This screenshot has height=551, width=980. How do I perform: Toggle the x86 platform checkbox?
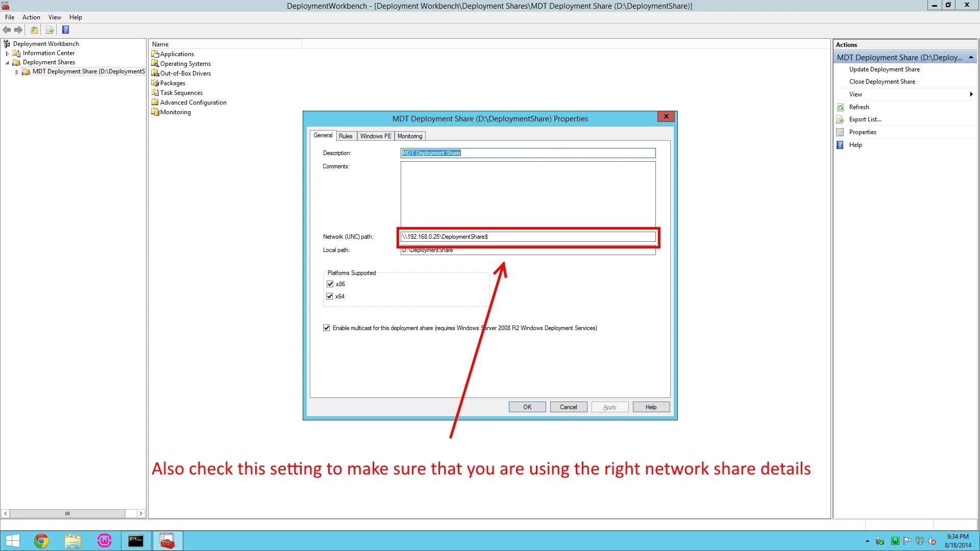pyautogui.click(x=330, y=284)
